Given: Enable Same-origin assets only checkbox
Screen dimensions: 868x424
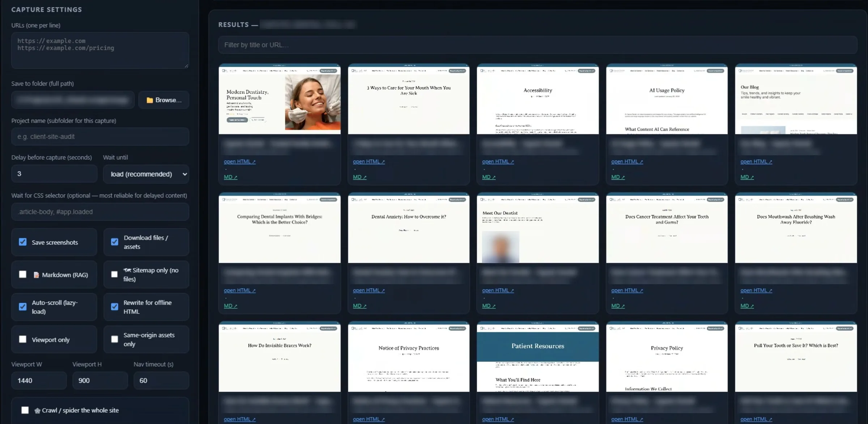Looking at the screenshot, I should click(115, 339).
